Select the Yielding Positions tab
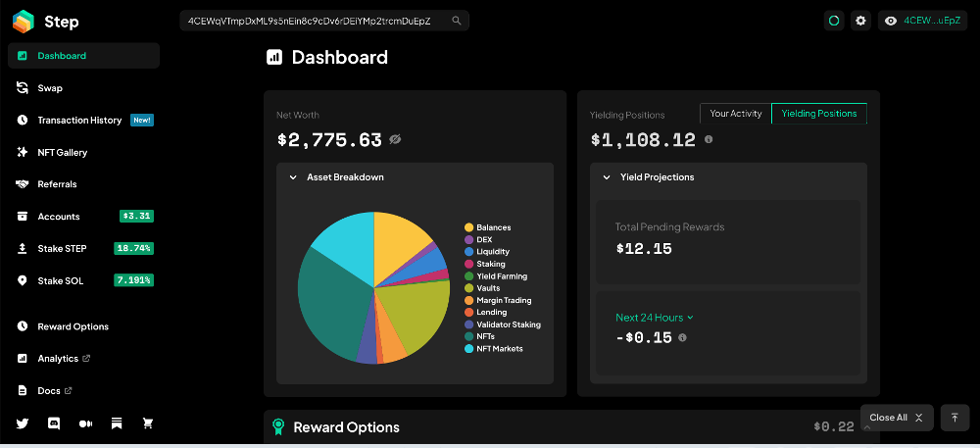Viewport: 980px width, 448px height. (819, 114)
